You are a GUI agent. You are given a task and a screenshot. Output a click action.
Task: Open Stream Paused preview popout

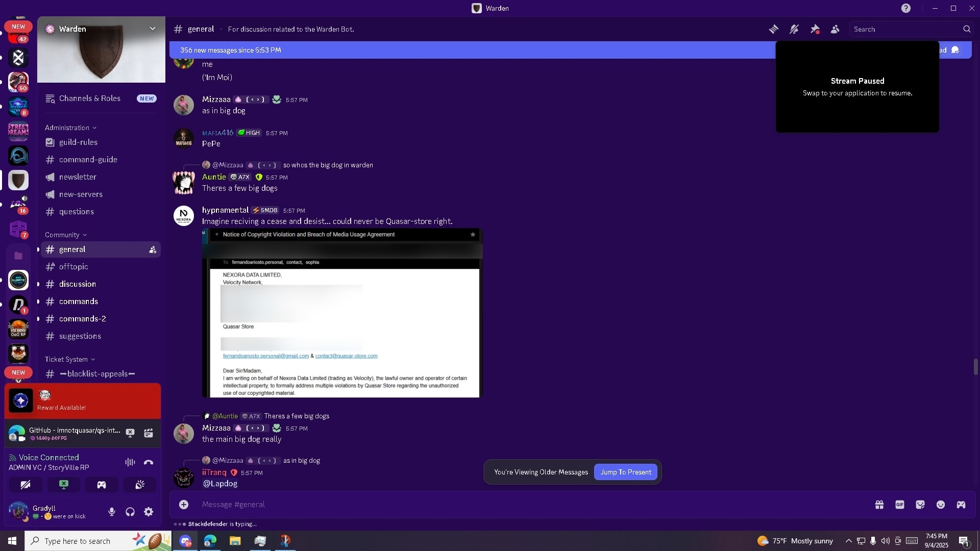click(857, 87)
